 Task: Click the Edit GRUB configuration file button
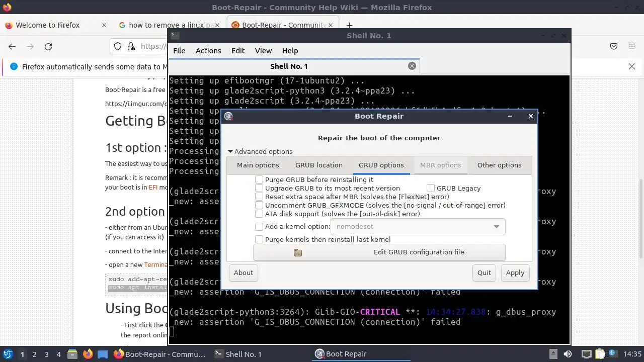pyautogui.click(x=379, y=252)
